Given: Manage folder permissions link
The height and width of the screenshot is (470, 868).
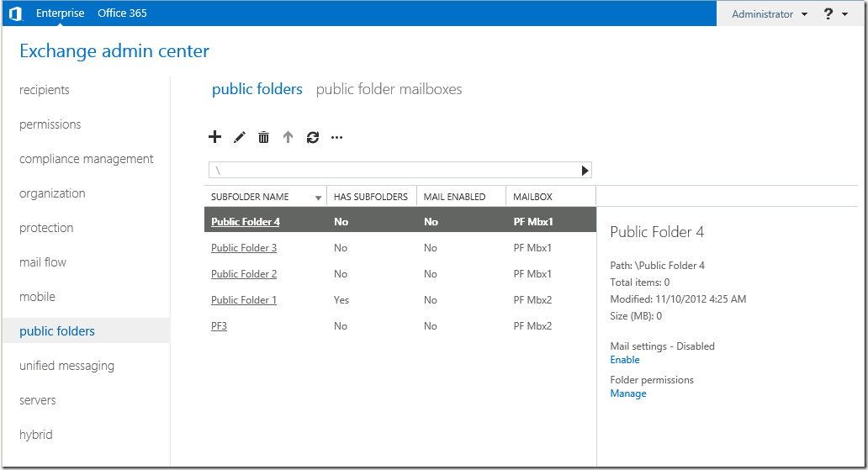Looking at the screenshot, I should click(x=628, y=393).
